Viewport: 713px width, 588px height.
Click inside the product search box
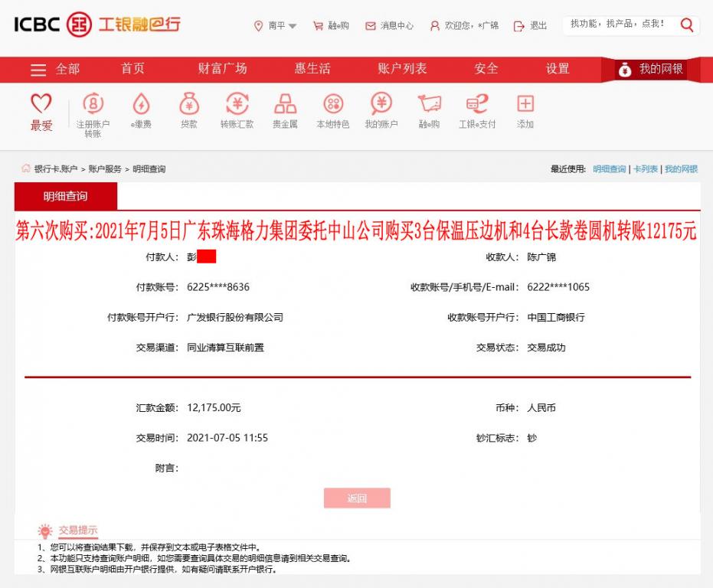click(x=620, y=24)
